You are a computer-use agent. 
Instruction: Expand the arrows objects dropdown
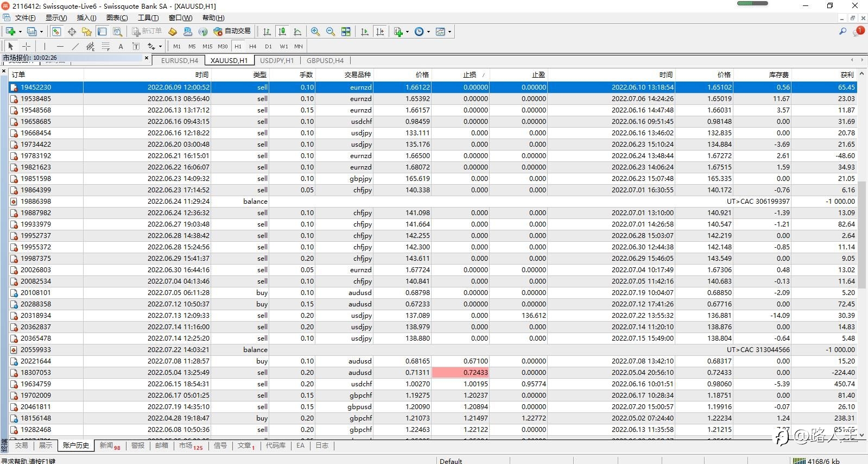[160, 46]
